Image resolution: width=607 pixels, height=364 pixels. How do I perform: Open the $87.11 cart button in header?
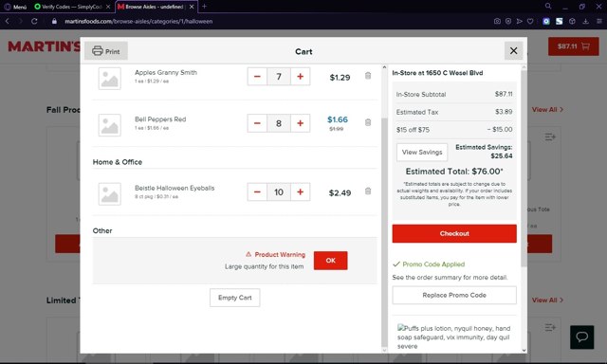tap(573, 46)
